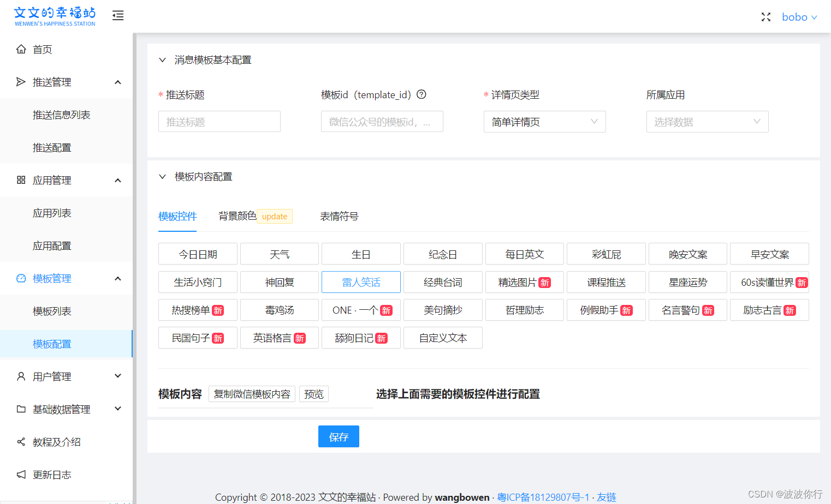Collapse the 推送管理 menu group
This screenshot has width=831, height=504.
pyautogui.click(x=118, y=82)
